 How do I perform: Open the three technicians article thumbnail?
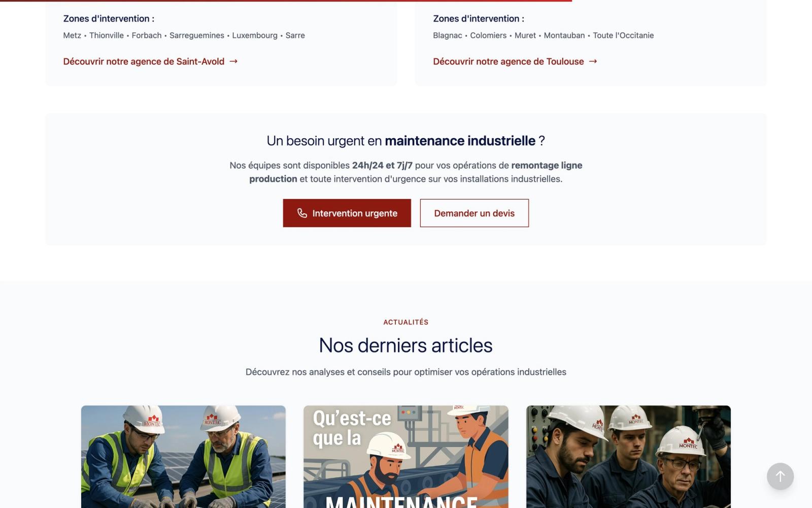(628, 457)
